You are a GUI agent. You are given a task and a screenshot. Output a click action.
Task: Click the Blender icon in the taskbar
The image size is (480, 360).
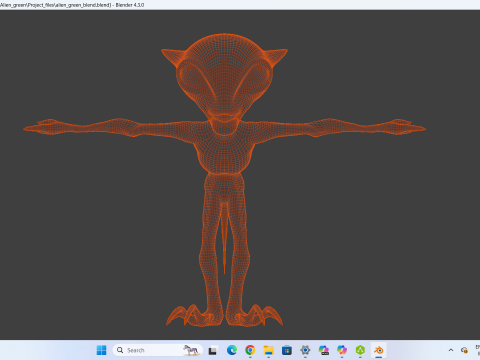pos(378,350)
